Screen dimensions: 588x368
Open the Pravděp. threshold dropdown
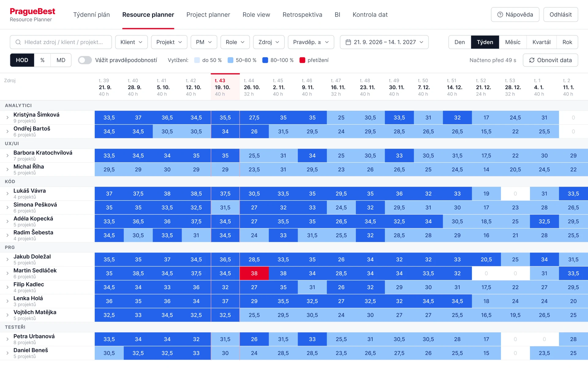311,42
